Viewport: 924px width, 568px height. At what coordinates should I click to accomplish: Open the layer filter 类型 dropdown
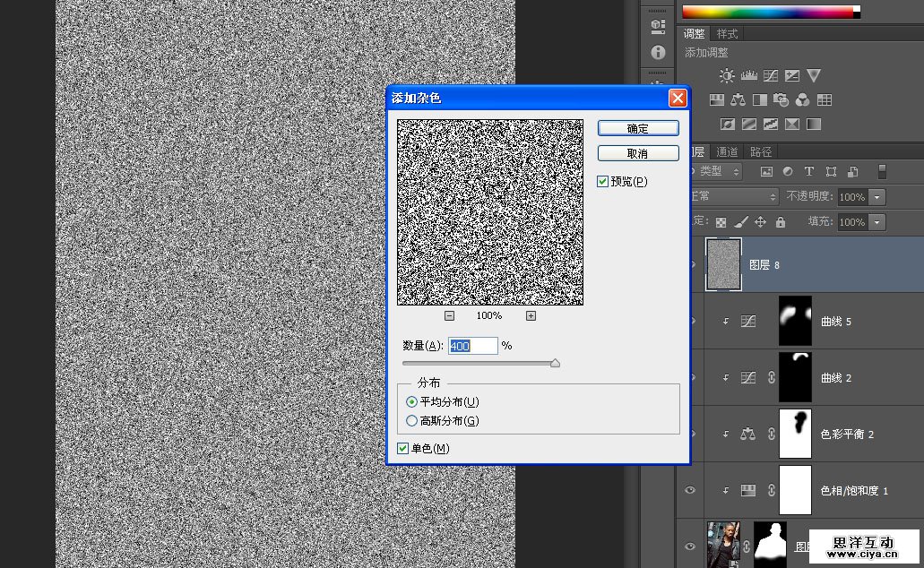pyautogui.click(x=720, y=171)
